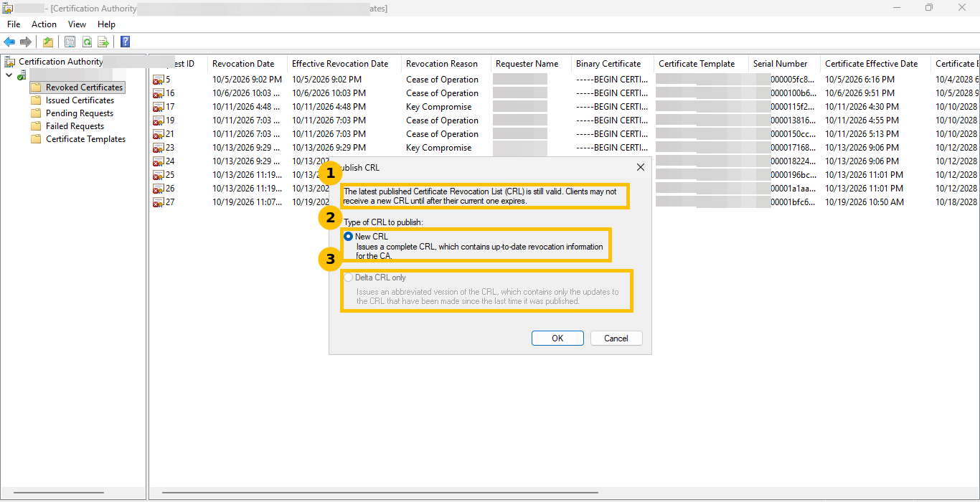Click revoked certificate icon for request 27
The height and width of the screenshot is (502, 980).
[158, 202]
